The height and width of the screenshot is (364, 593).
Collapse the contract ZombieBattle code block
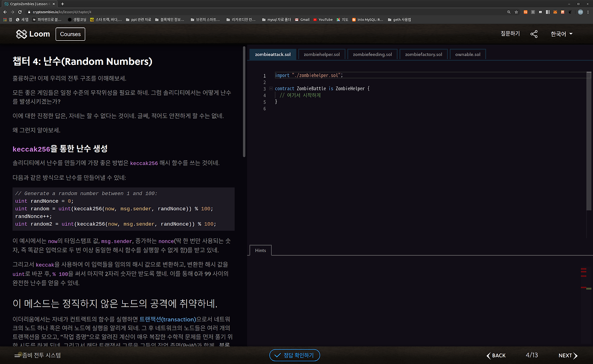coord(271,88)
